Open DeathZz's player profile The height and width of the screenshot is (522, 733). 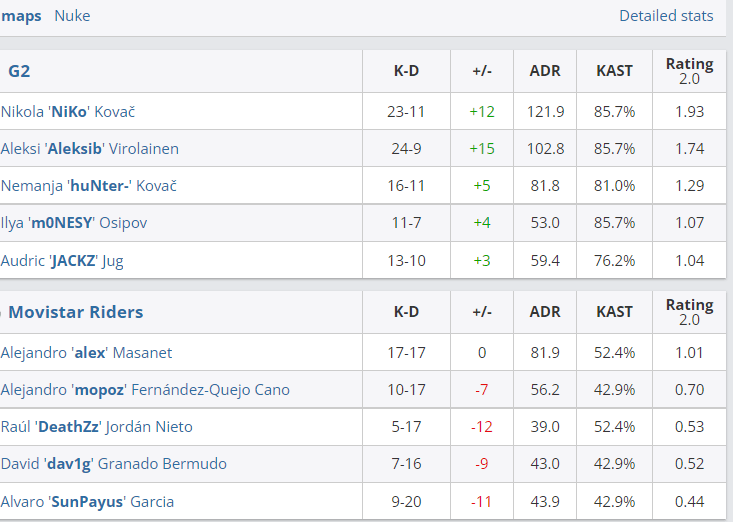point(97,427)
